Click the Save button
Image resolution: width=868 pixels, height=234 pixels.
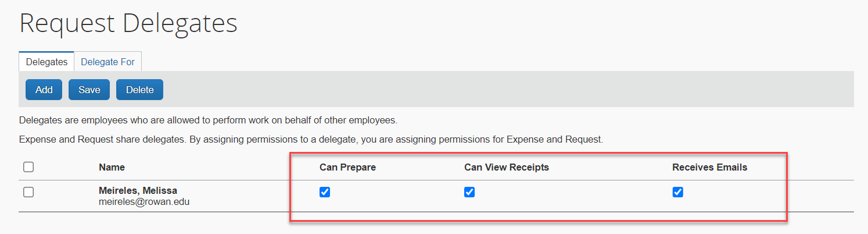(89, 90)
